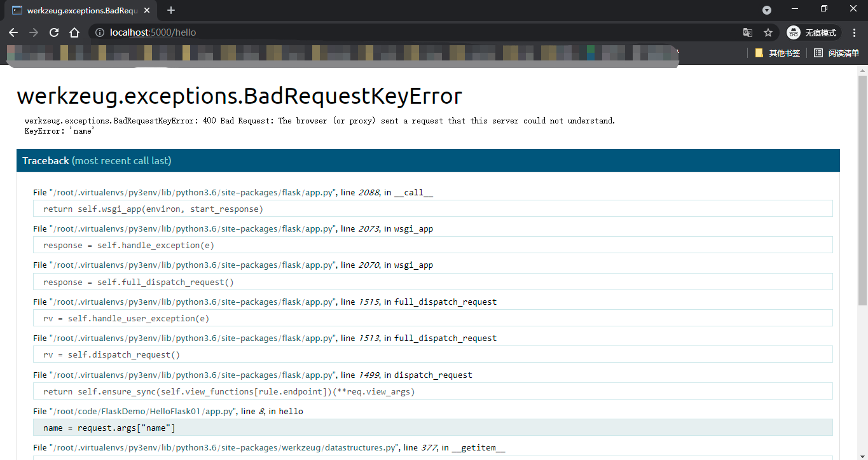The height and width of the screenshot is (460, 868).
Task: Open the reading list
Action: click(837, 53)
